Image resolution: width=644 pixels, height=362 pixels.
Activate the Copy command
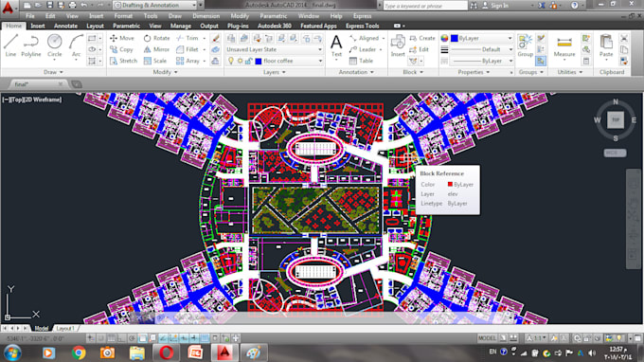(121, 49)
